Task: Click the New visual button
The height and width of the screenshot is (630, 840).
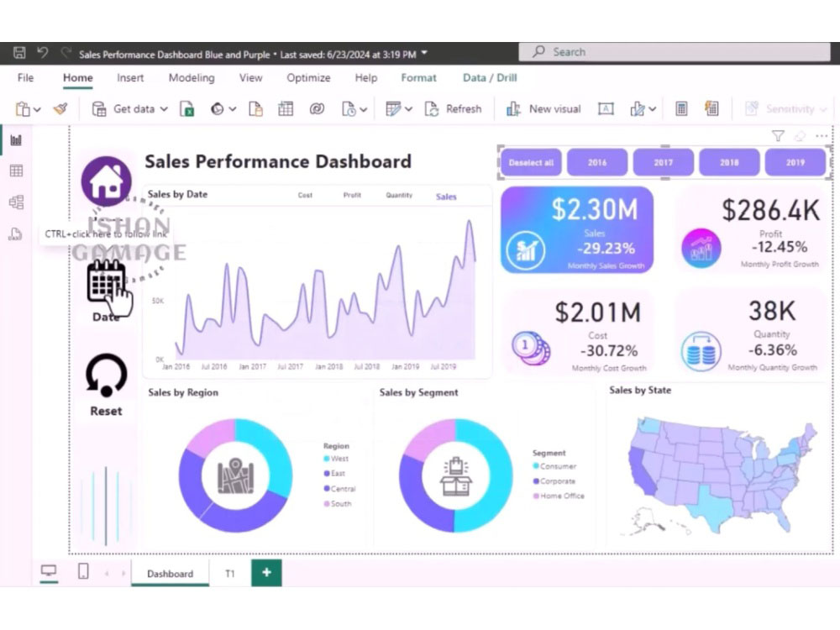Action: pyautogui.click(x=543, y=108)
